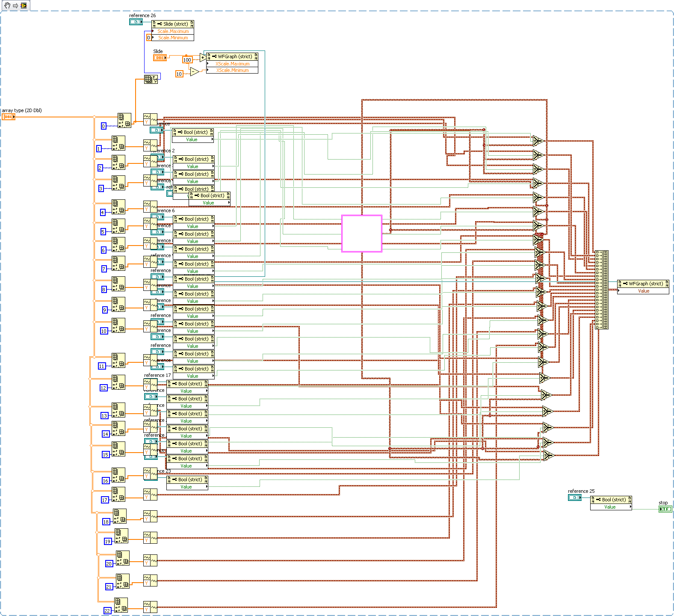Click the blue index constant 7
Screen dimensions: 674x616
(104, 269)
